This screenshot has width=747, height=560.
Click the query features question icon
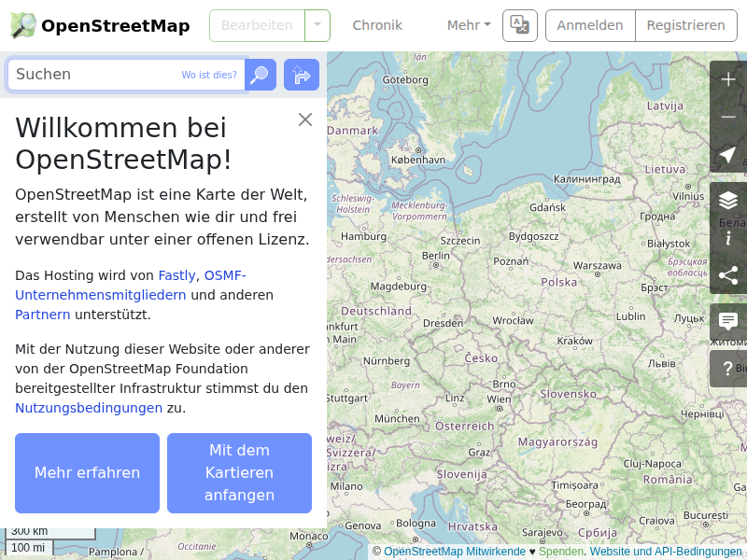(728, 369)
